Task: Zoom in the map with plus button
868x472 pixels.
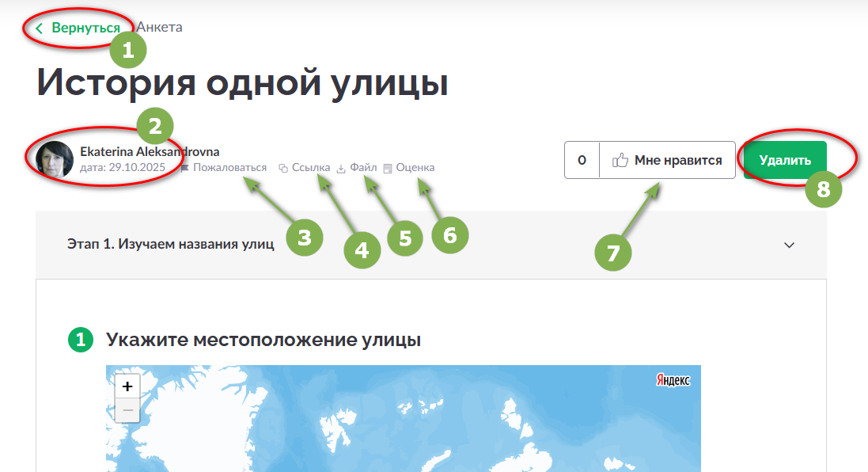Action: pos(127,386)
